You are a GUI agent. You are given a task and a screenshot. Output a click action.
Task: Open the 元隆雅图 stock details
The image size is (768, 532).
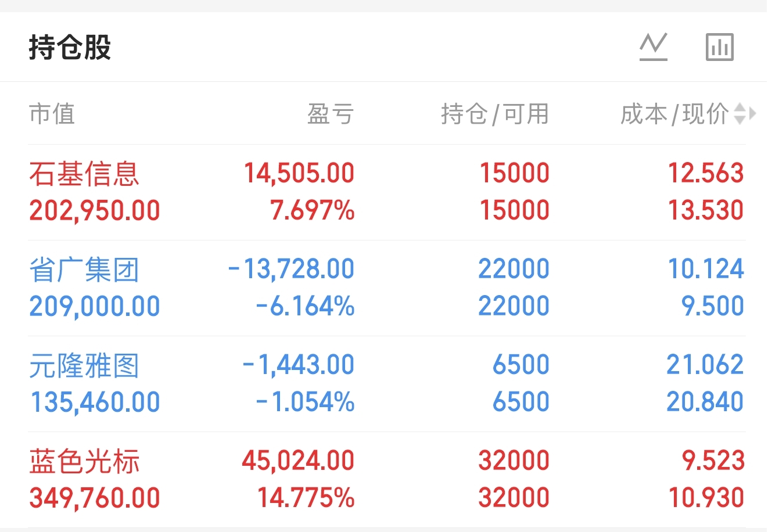pyautogui.click(x=84, y=365)
